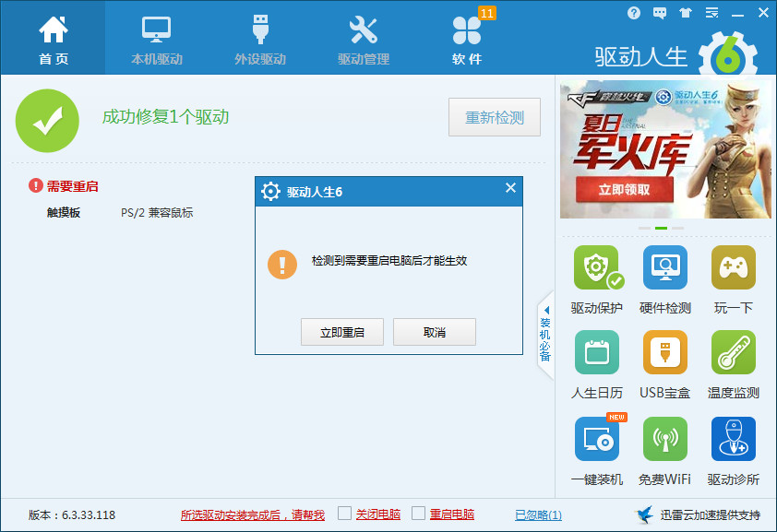
Task: Start 一键装机 from its icon
Action: 597,441
